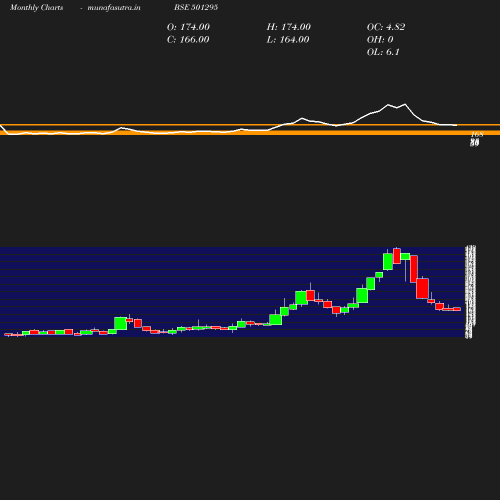The image size is (500, 500).
Task: Click the low value 'L: 164.00'
Action: tap(288, 40)
